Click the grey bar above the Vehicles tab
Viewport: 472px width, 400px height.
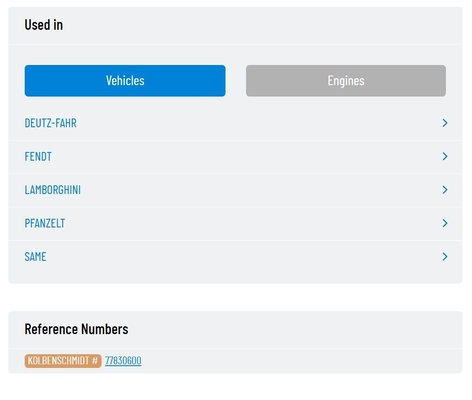(x=235, y=54)
